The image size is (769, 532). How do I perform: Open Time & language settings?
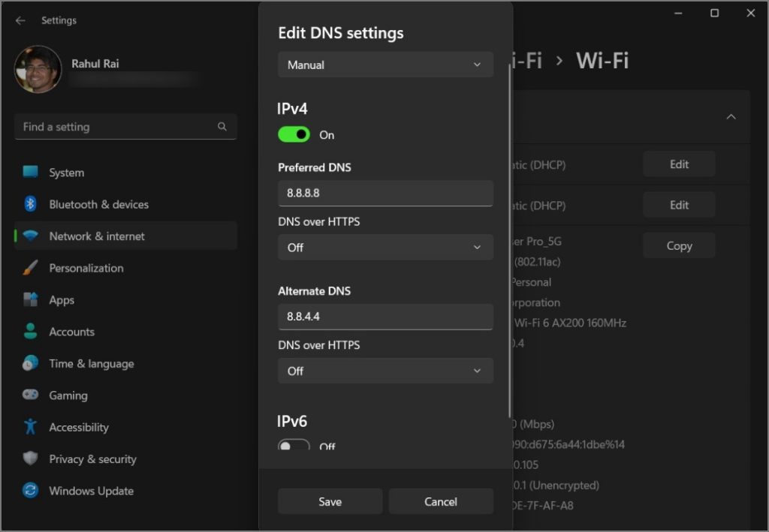[125, 363]
